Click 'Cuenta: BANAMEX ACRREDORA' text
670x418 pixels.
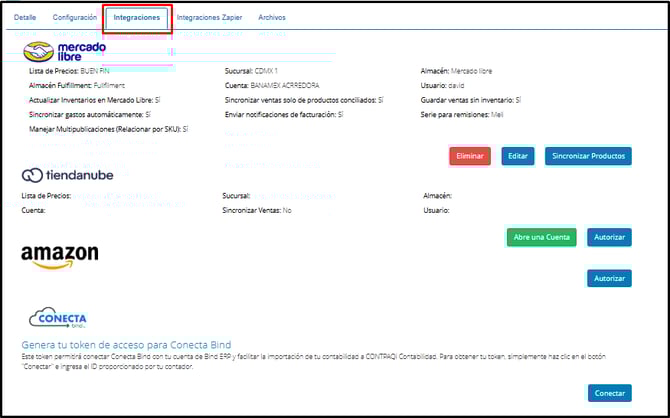pyautogui.click(x=272, y=86)
